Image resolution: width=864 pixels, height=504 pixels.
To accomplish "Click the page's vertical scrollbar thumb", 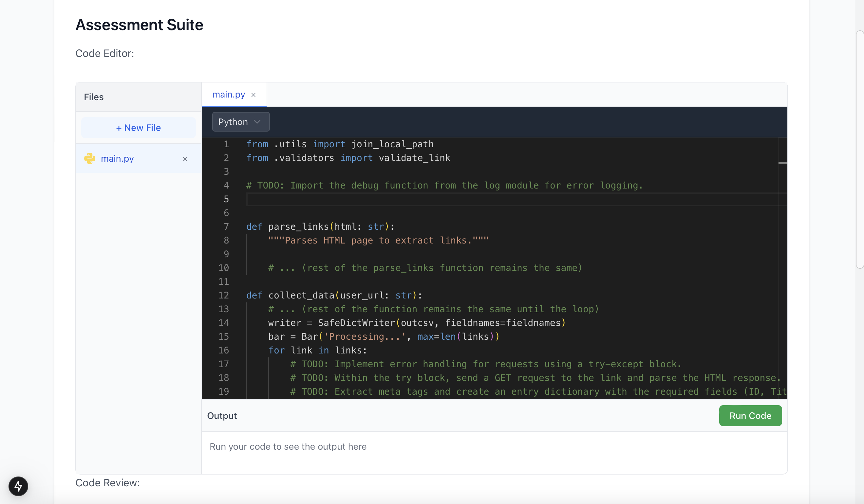I will coord(859,149).
